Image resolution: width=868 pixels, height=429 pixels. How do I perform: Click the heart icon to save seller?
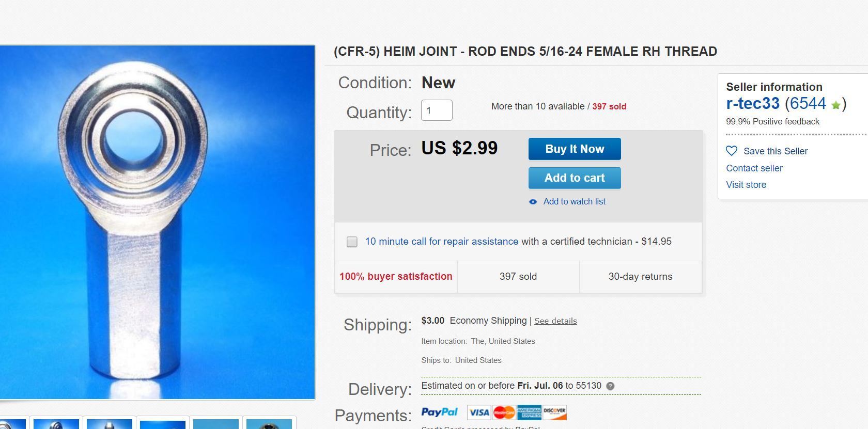click(x=732, y=151)
